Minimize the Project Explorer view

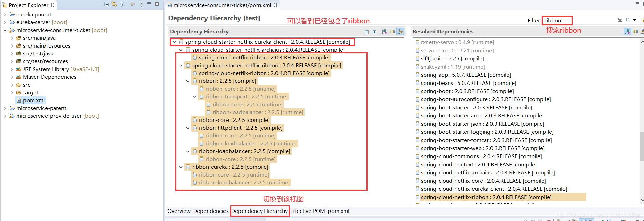point(149,4)
